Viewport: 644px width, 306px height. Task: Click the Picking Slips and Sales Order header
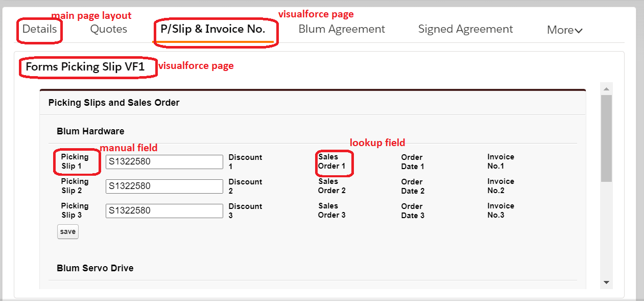[x=114, y=103]
